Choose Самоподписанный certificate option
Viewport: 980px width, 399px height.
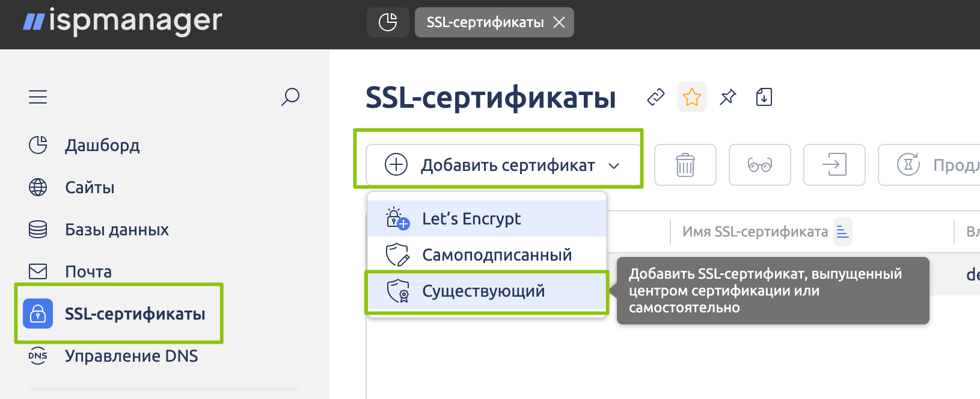496,255
